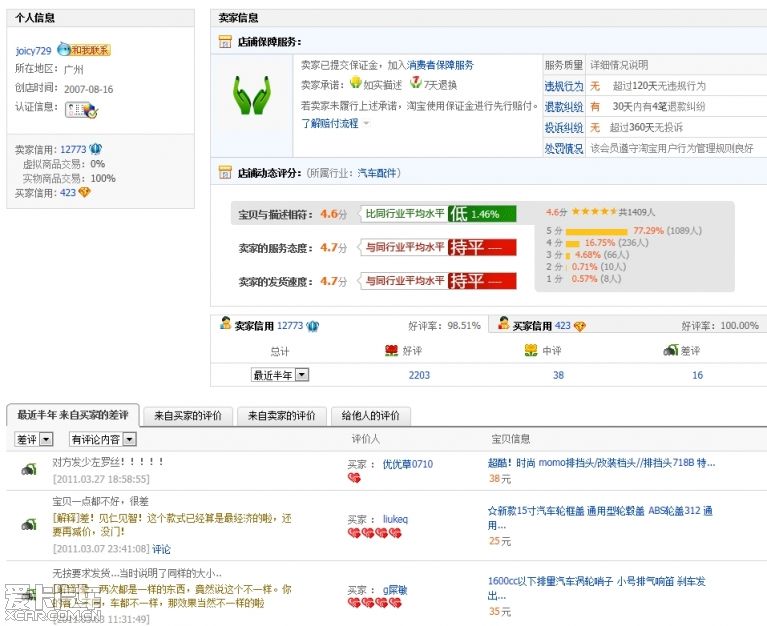Open joicy729 profile link
The width and height of the screenshot is (767, 626).
point(33,51)
